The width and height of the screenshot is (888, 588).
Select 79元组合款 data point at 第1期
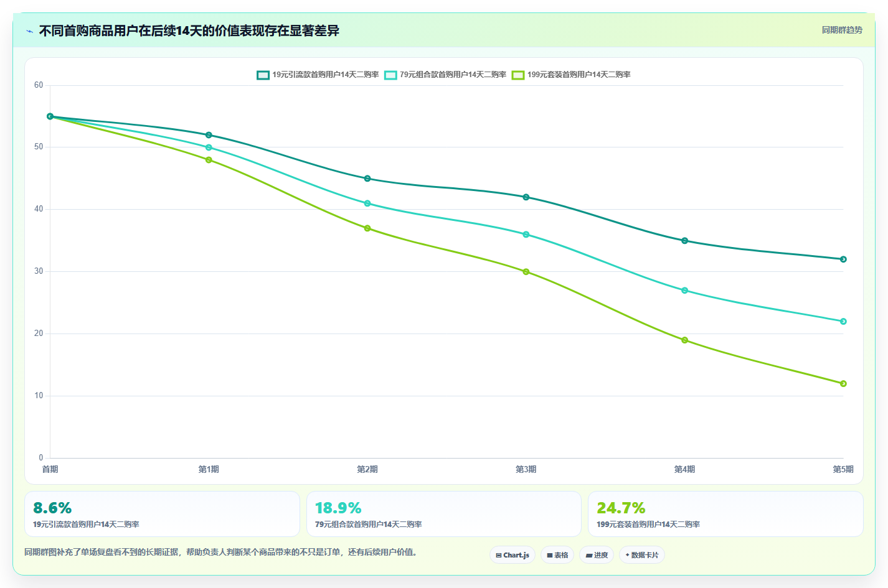click(x=209, y=147)
